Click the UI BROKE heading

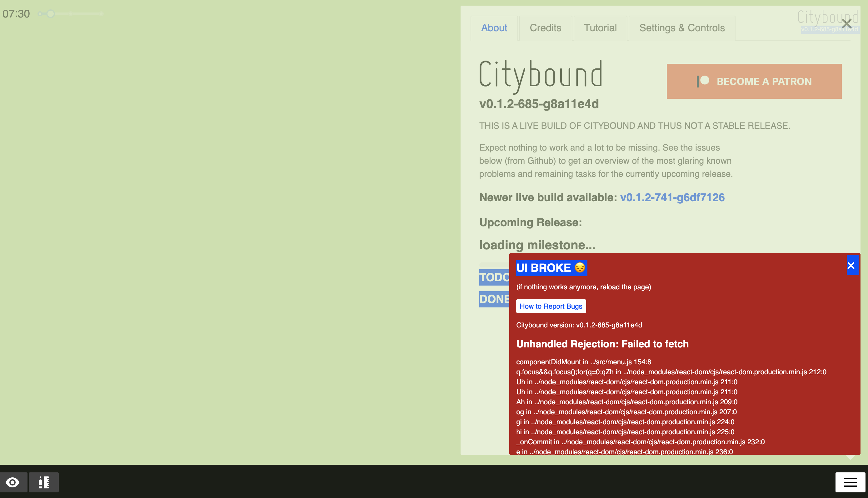[x=551, y=268]
